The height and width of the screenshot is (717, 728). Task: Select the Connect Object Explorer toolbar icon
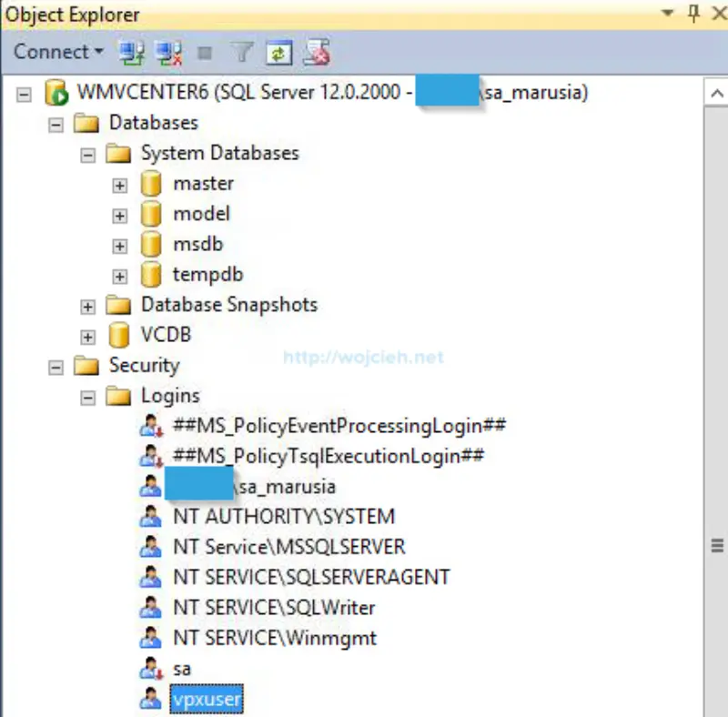click(x=133, y=52)
